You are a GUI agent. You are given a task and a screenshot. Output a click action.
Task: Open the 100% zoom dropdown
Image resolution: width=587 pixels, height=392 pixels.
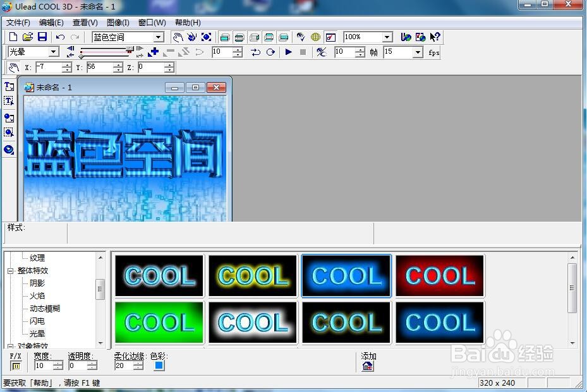coord(387,37)
